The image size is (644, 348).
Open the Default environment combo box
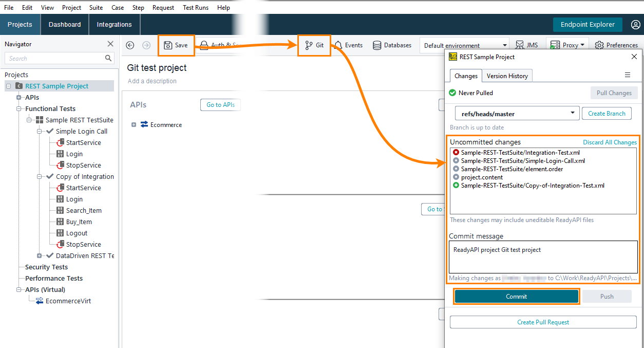[x=464, y=45]
